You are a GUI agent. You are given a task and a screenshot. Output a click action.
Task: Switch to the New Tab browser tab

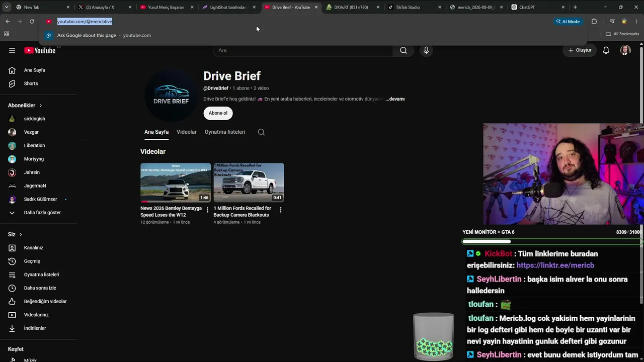click(42, 8)
